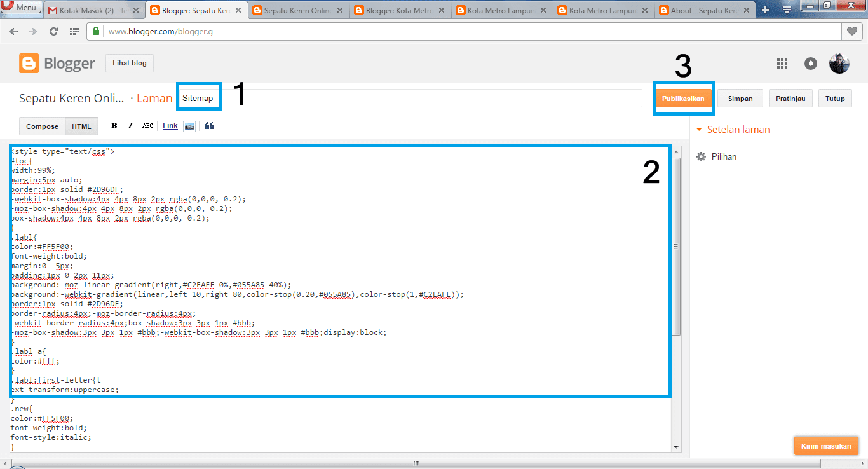Open the first Kota Metro Lampung tab
The height and width of the screenshot is (469, 868).
point(501,11)
